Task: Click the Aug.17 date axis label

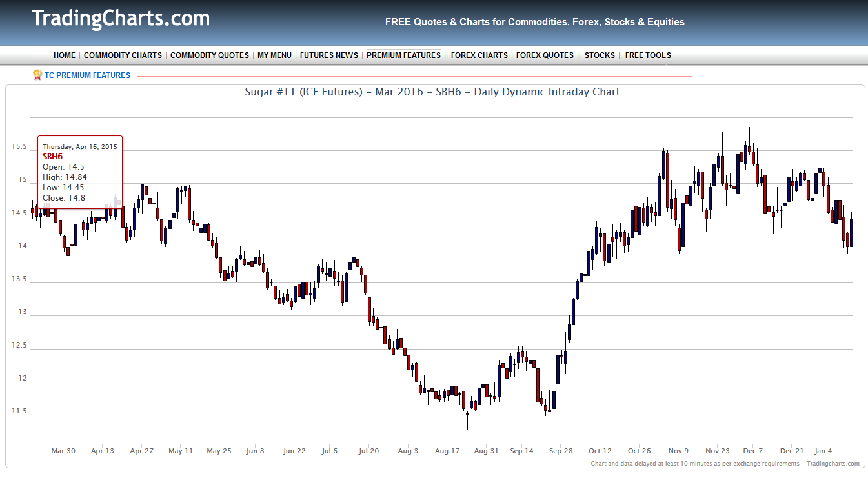Action: coord(447,451)
